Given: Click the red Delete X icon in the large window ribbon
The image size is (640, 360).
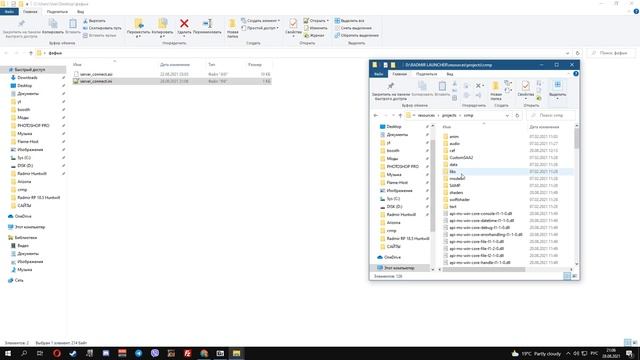Looking at the screenshot, I should [x=184, y=24].
